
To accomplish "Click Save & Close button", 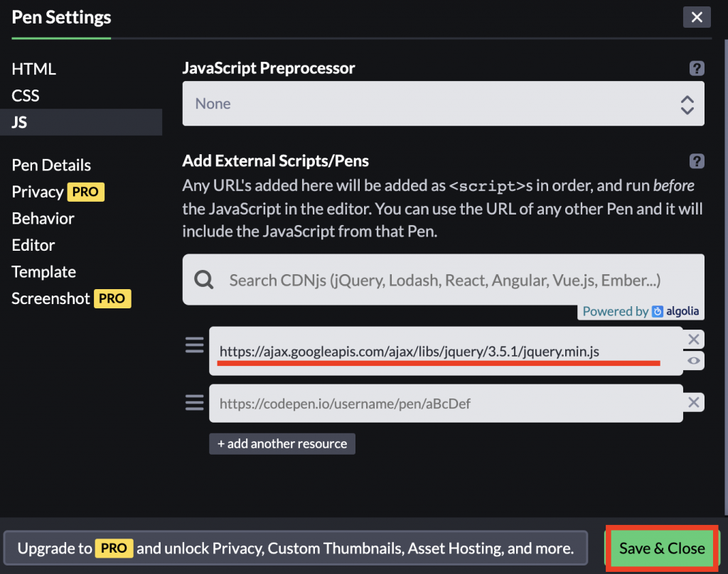I will [662, 548].
